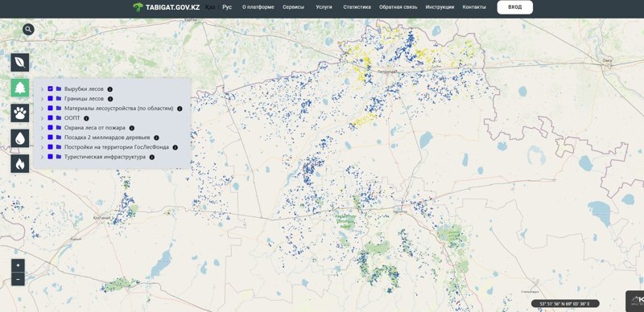Click info icon next to Вырубки лесов

point(109,89)
